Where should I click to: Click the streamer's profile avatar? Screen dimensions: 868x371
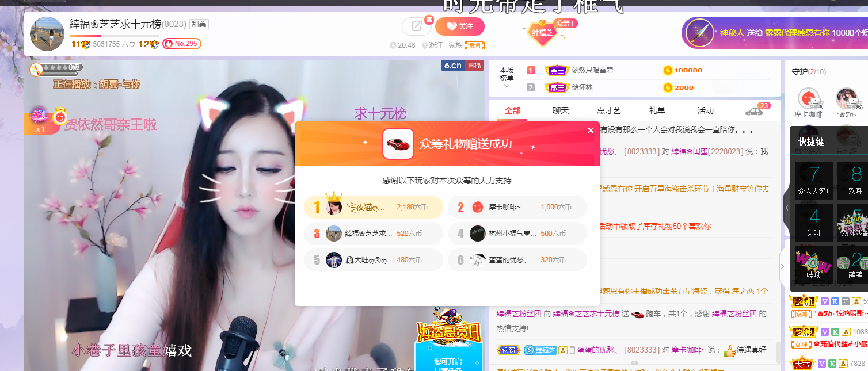coord(47,34)
